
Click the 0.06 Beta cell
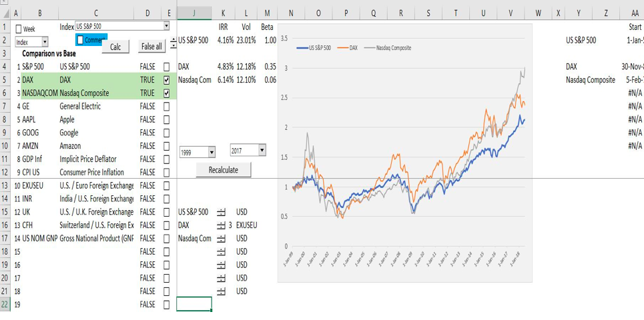click(268, 80)
